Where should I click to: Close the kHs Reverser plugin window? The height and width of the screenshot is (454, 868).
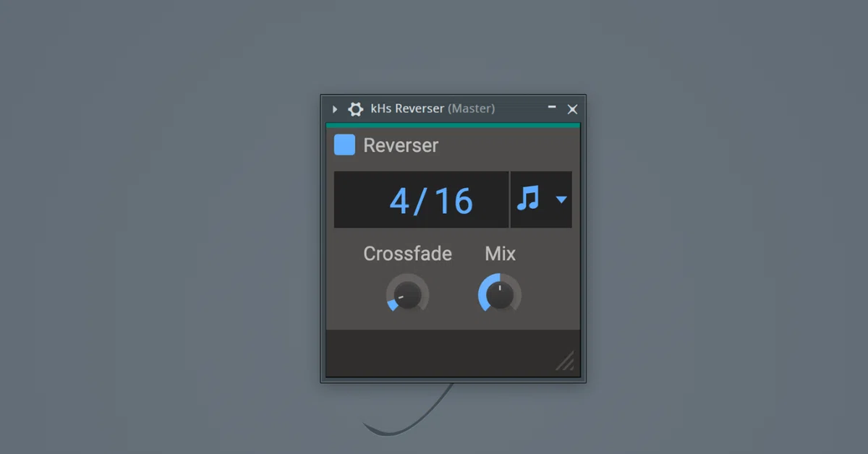(572, 109)
